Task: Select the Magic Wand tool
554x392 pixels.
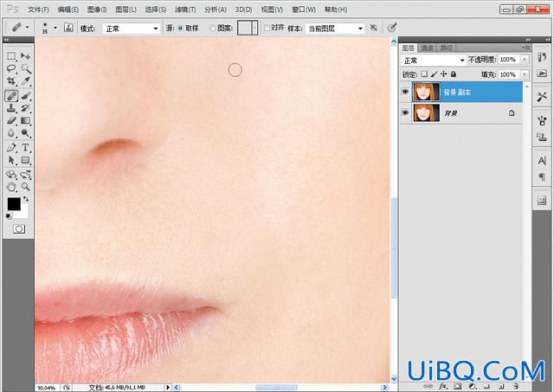Action: [25, 68]
